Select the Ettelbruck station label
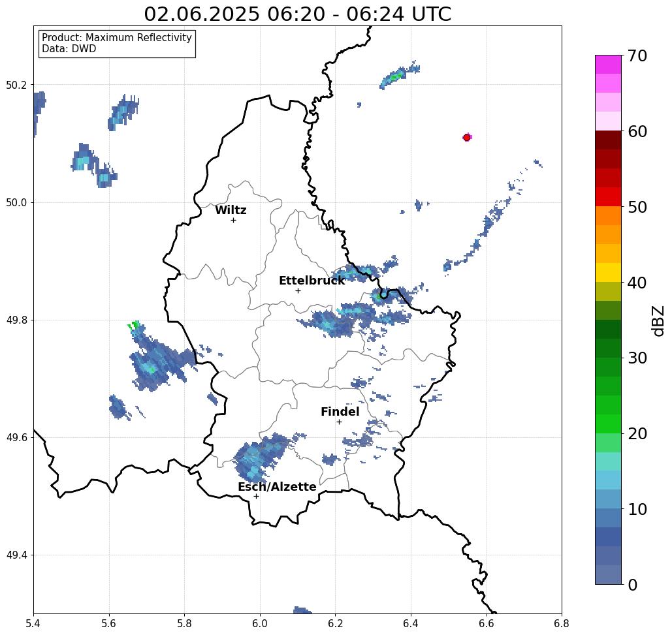Image resolution: width=672 pixels, height=635 pixels. pos(312,281)
